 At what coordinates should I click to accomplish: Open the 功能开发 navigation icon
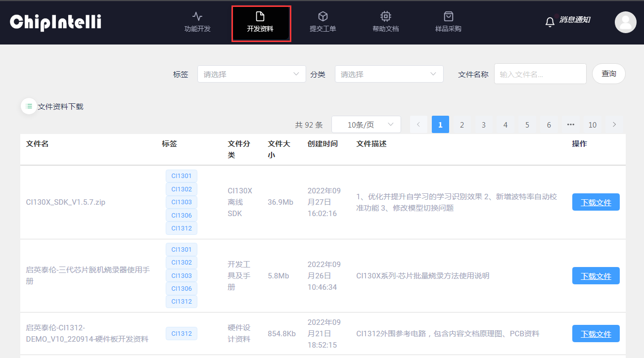[197, 16]
